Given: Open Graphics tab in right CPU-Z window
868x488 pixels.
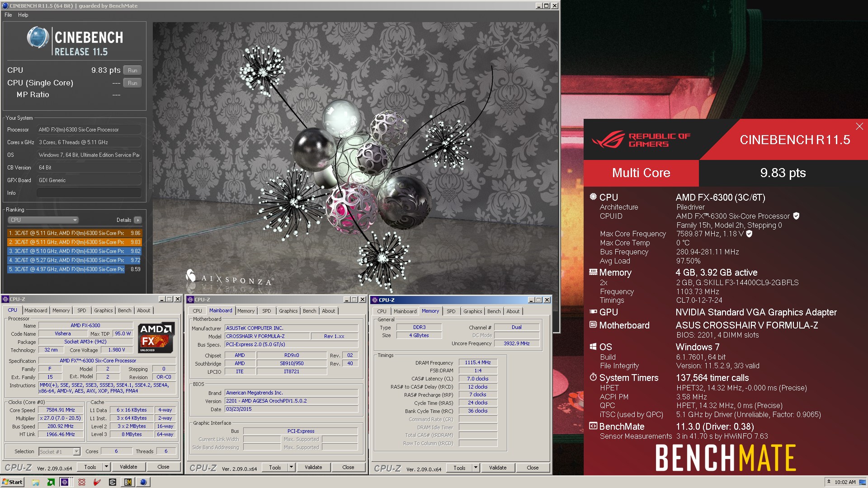Looking at the screenshot, I should pyautogui.click(x=473, y=311).
